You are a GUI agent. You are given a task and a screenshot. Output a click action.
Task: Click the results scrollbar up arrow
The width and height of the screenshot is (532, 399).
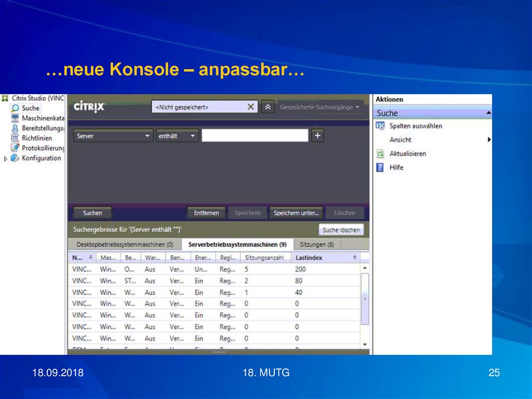(x=365, y=268)
